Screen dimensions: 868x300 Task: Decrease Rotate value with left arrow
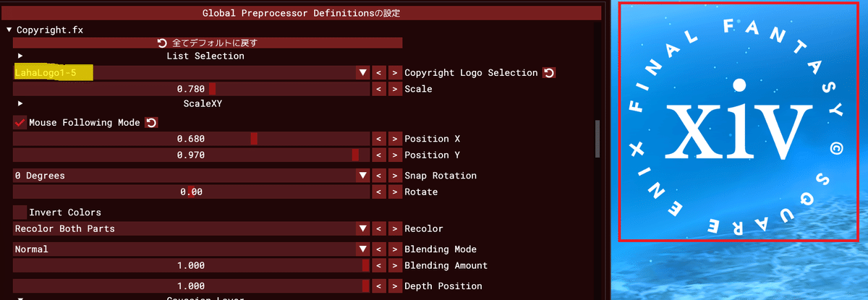[378, 192]
